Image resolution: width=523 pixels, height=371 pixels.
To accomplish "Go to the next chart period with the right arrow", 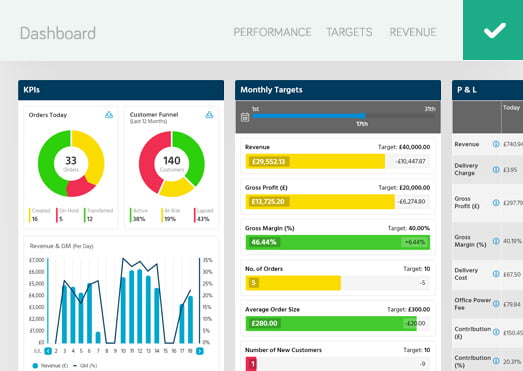I will (199, 351).
